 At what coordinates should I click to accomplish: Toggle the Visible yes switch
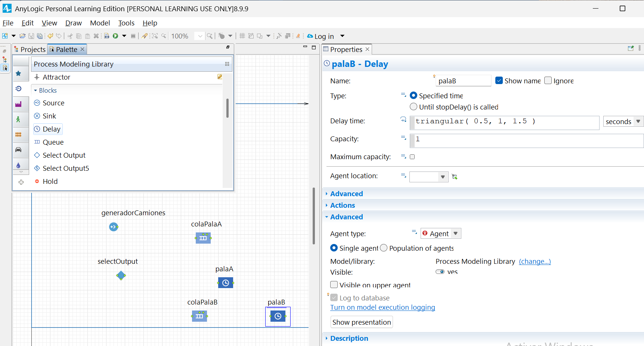440,272
